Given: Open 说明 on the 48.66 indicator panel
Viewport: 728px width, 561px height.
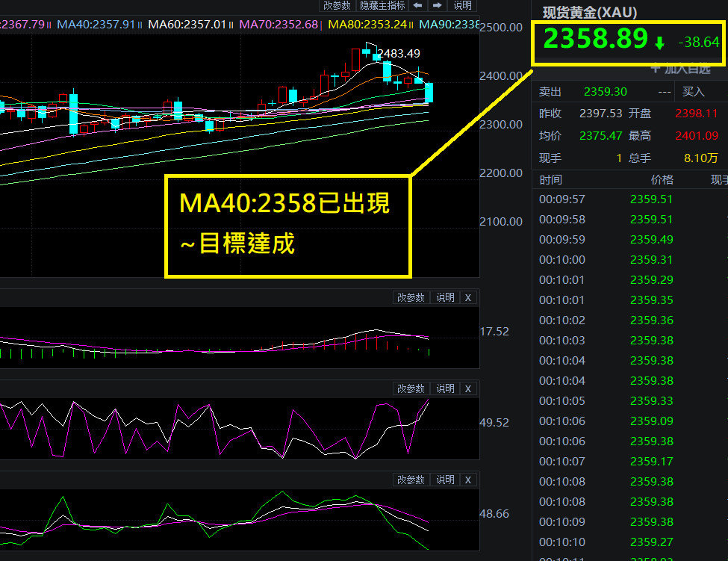Looking at the screenshot, I should (x=445, y=480).
